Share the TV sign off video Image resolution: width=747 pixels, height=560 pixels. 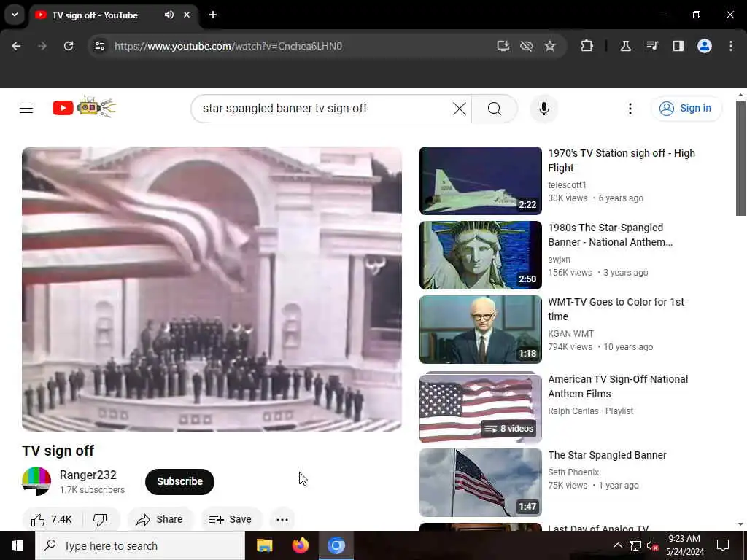pyautogui.click(x=160, y=519)
